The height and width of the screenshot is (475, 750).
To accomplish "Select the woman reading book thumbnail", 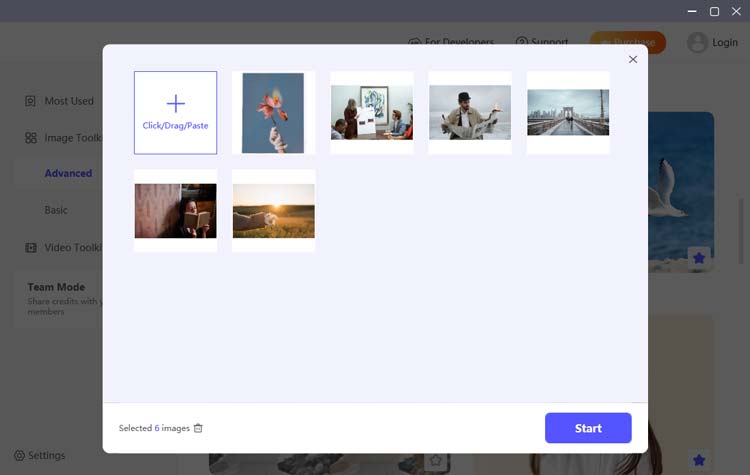I will coord(175,211).
